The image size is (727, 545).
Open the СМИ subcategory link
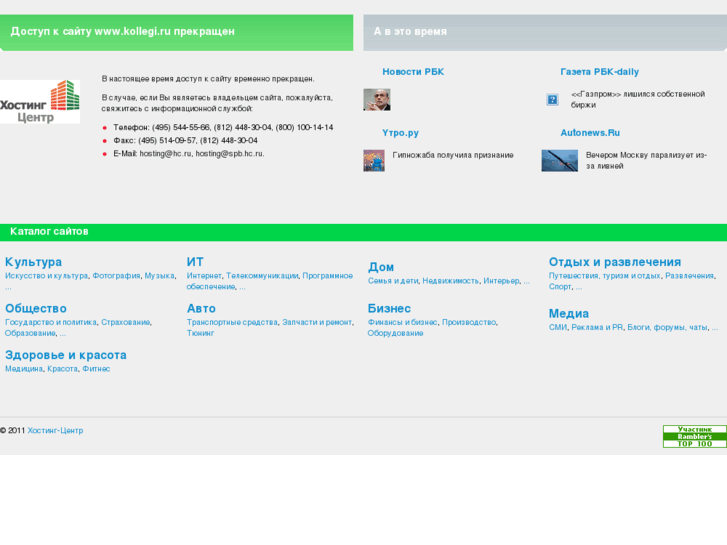[558, 327]
